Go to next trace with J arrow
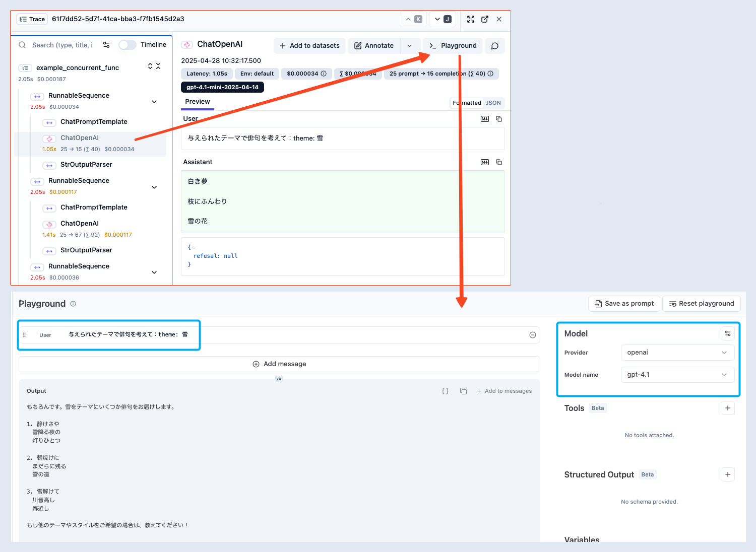 (x=443, y=19)
